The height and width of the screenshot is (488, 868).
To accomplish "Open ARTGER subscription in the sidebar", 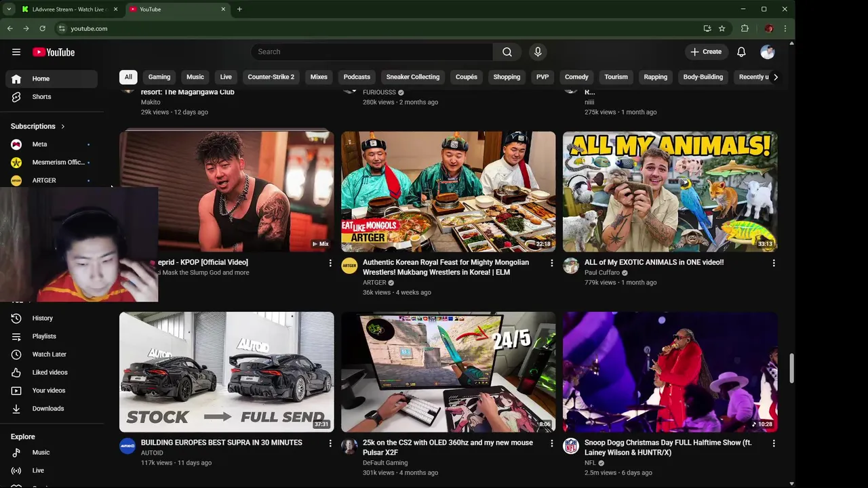I will [x=52, y=180].
